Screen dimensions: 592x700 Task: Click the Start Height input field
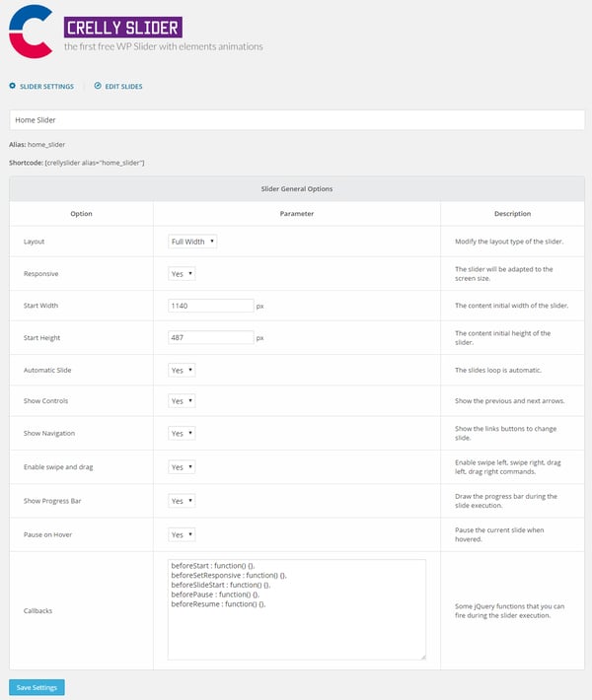coord(211,337)
